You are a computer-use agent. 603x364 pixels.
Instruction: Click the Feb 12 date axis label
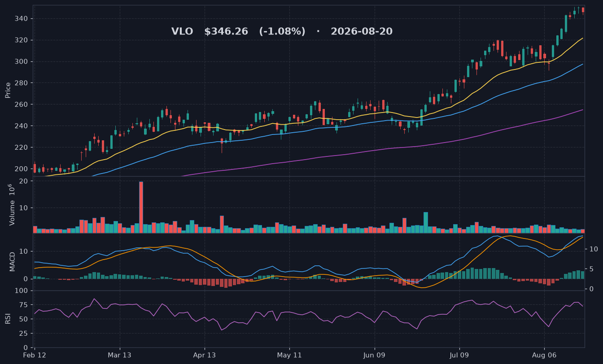[35, 355]
